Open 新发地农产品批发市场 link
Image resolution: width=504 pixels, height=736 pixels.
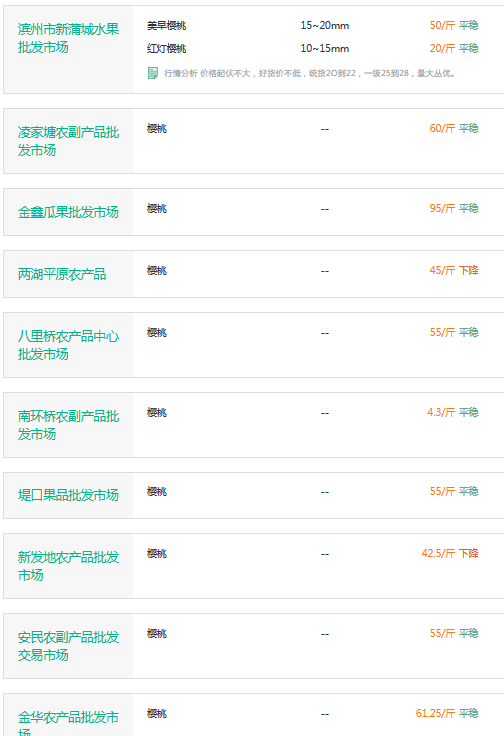click(x=69, y=566)
